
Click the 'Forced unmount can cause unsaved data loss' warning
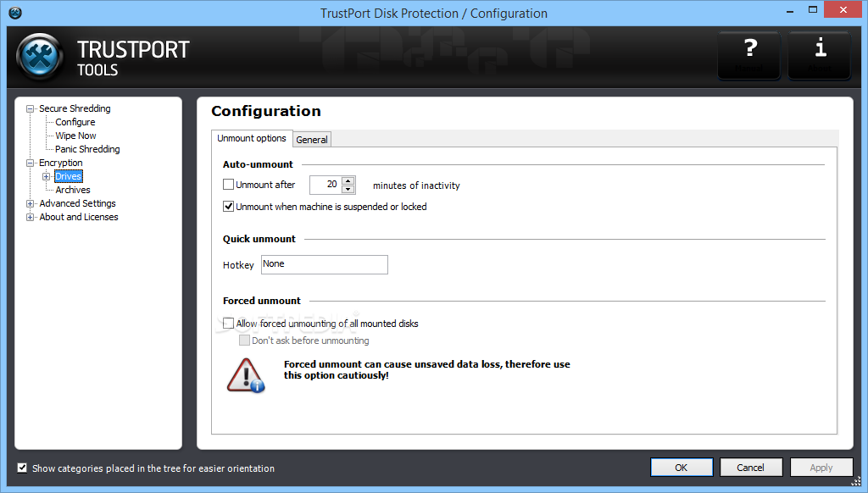tap(427, 369)
